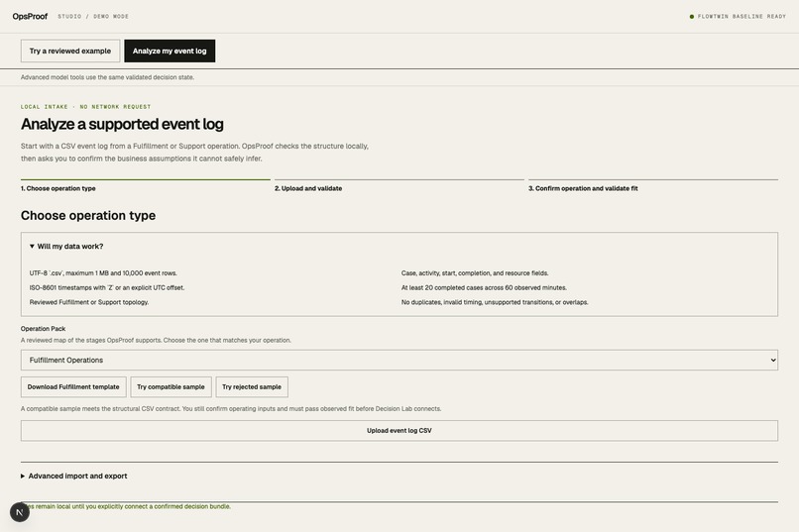Click Upload event log CSV
This screenshot has height=532, width=799.
pyautogui.click(x=399, y=431)
